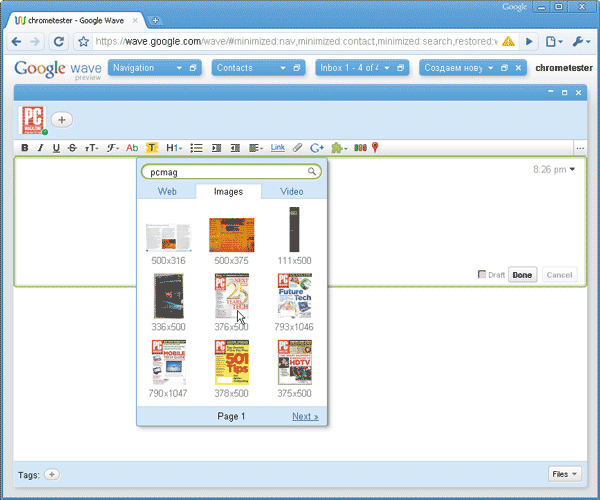The height and width of the screenshot is (500, 600).
Task: Click security warning triangle in address bar
Action: click(508, 41)
